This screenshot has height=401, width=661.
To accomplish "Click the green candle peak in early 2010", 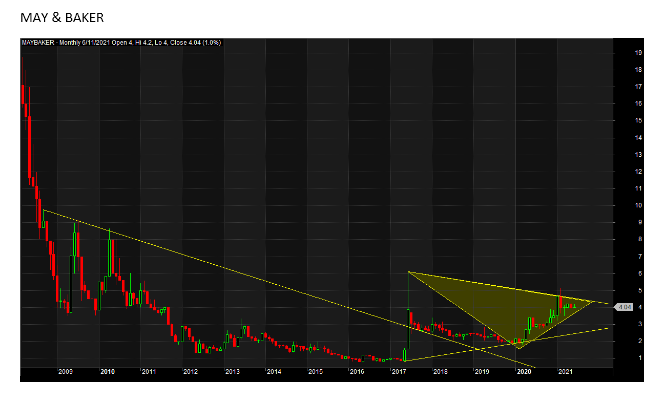I will pyautogui.click(x=110, y=253).
